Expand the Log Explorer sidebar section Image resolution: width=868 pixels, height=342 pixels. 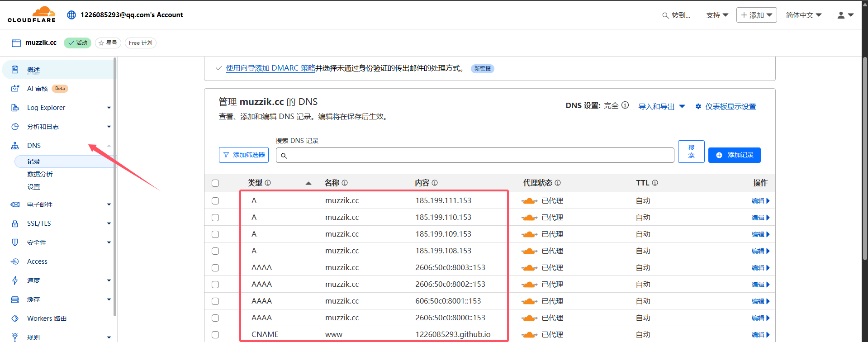(109, 108)
